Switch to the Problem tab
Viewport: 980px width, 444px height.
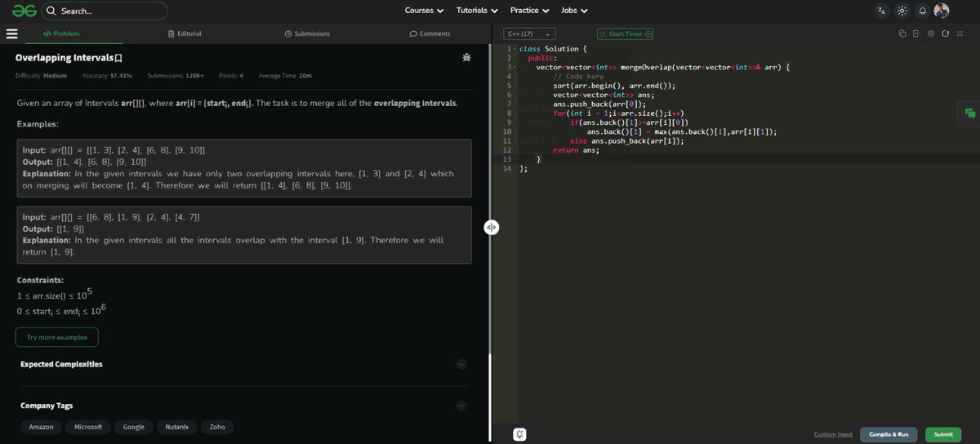tap(60, 34)
